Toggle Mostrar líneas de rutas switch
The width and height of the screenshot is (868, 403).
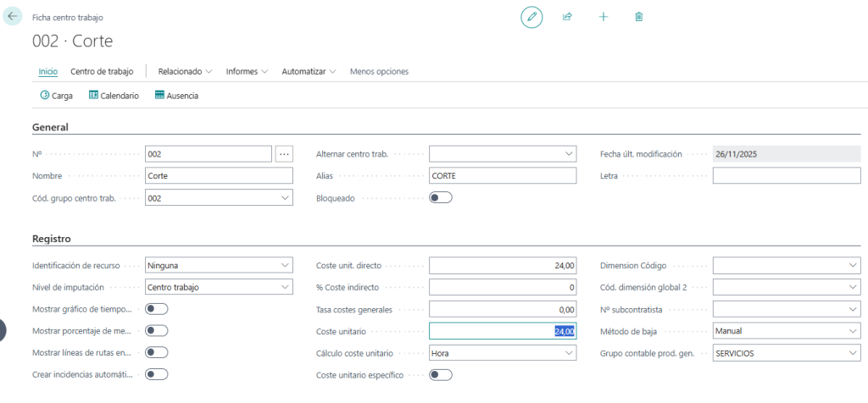pos(156,353)
